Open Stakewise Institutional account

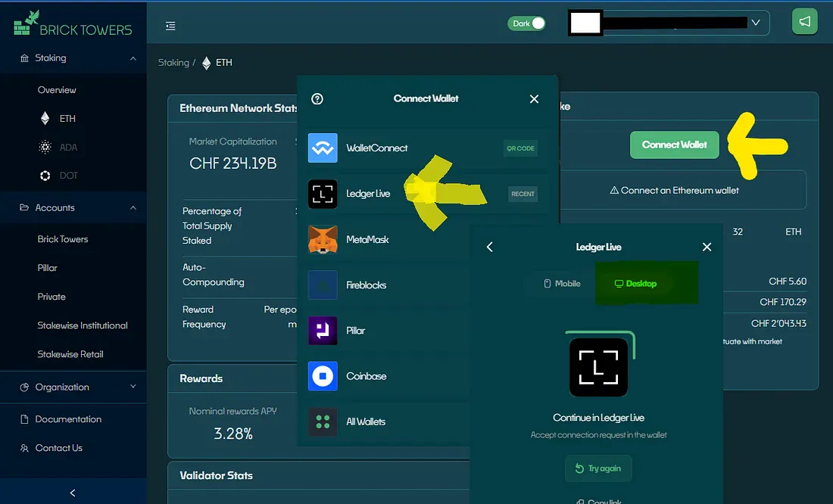(83, 325)
